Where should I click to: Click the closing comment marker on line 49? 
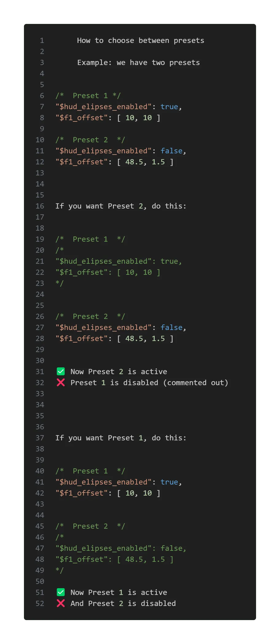click(x=60, y=570)
